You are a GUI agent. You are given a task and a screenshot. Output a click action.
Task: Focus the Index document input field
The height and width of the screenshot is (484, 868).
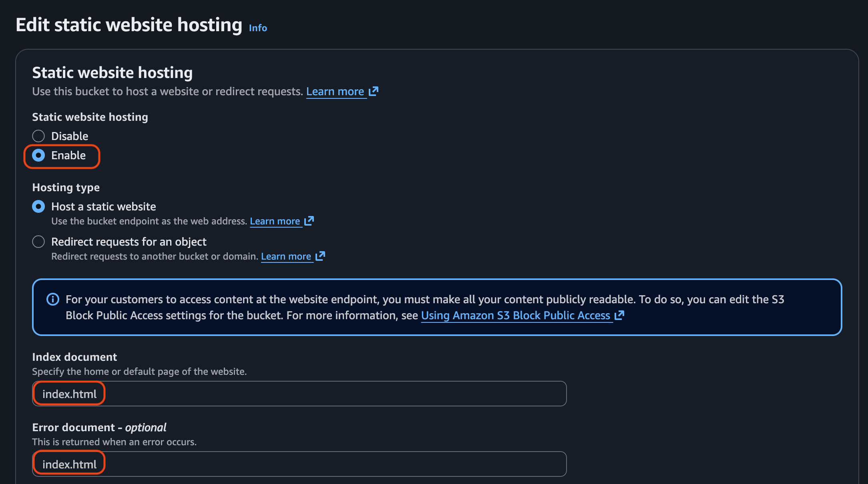pyautogui.click(x=299, y=394)
